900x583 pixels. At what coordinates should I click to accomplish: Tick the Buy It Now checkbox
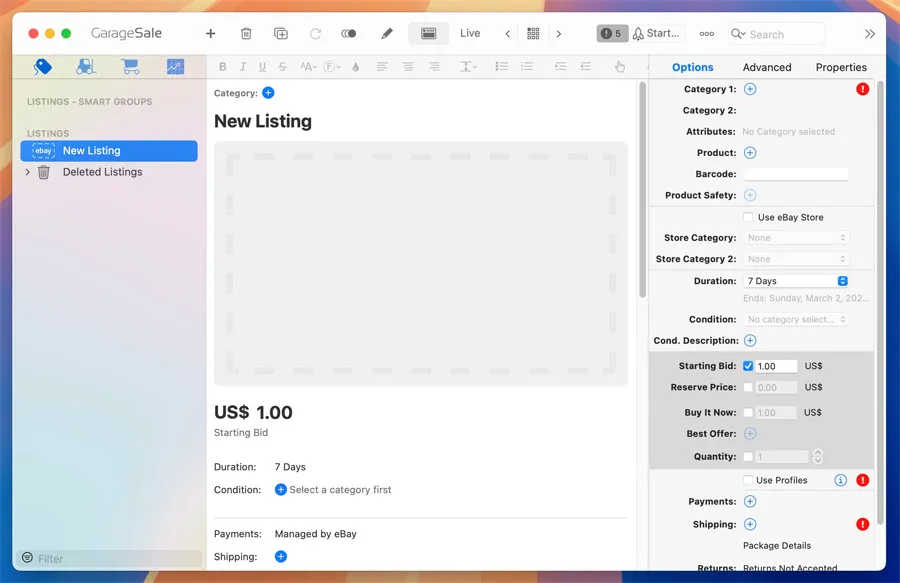click(748, 412)
